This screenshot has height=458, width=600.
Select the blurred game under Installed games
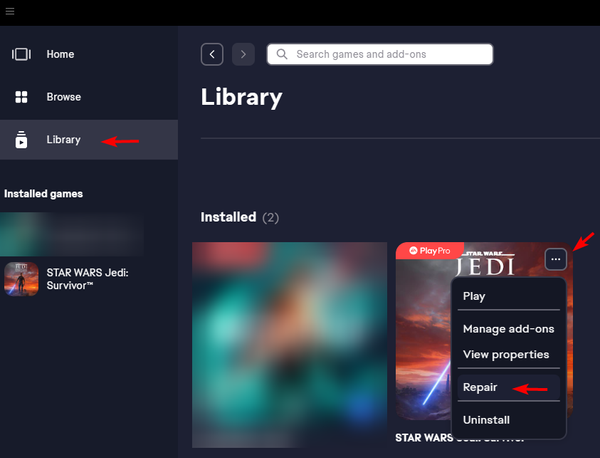point(72,233)
